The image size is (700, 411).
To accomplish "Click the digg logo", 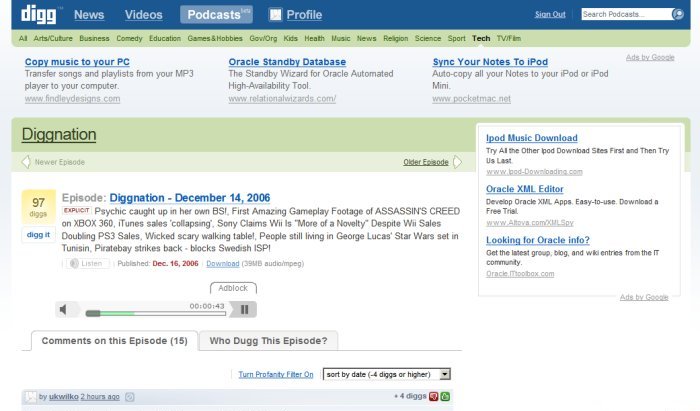I will [39, 14].
